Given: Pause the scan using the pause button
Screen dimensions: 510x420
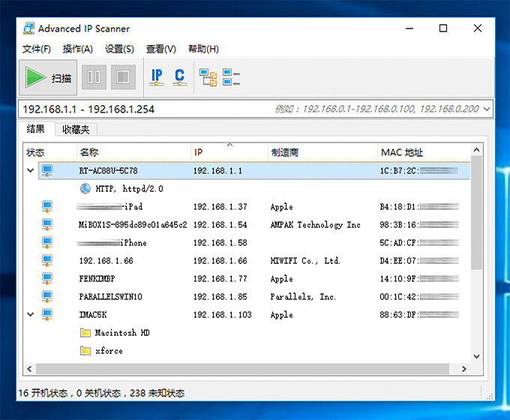Looking at the screenshot, I should [94, 77].
